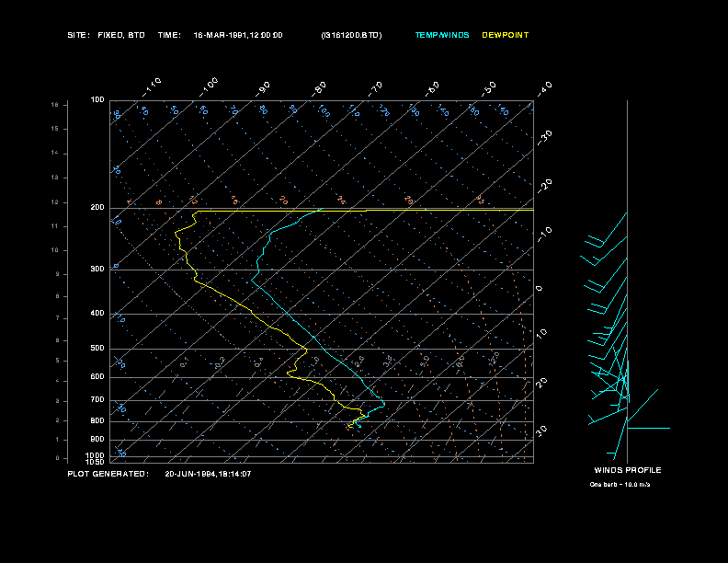Click the '11' km label on height scale

[55, 226]
